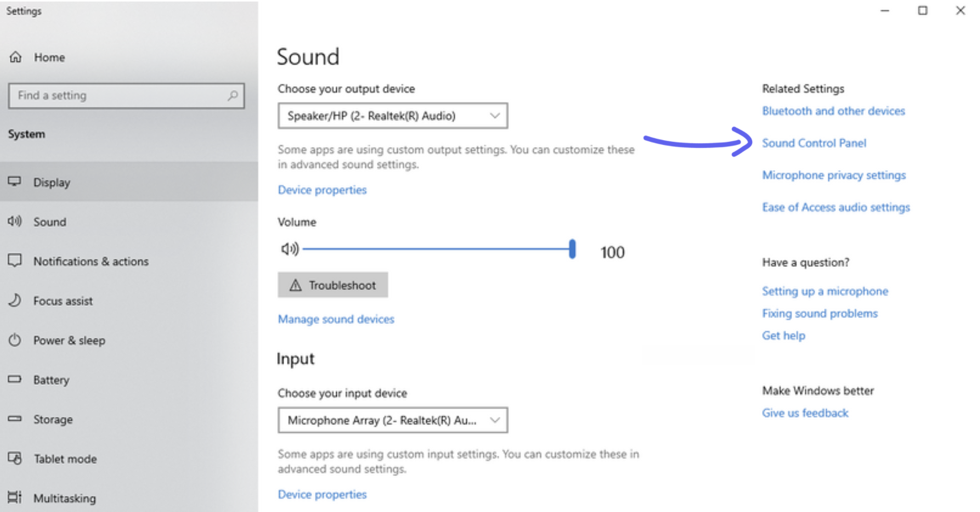Screen dimensions: 980x512
Task: Open Microphone privacy settings link
Action: (834, 176)
